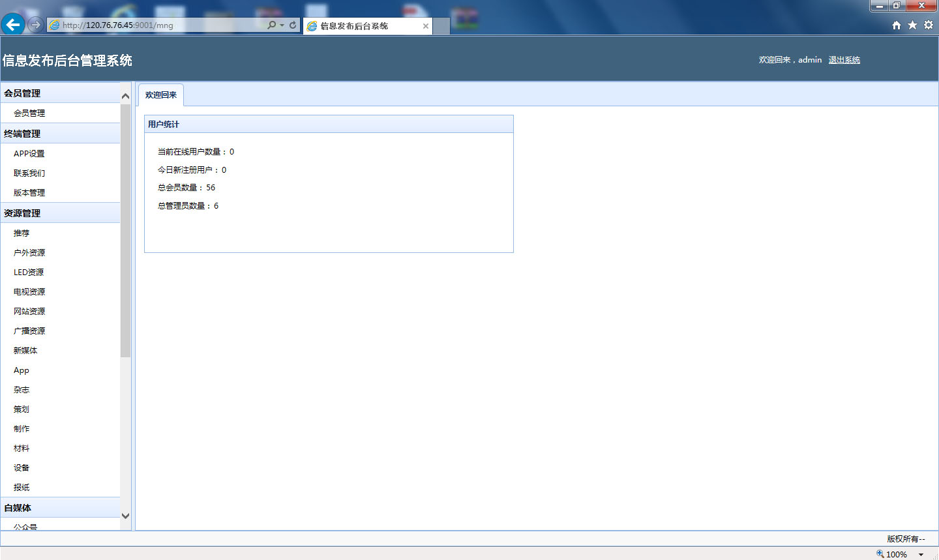Open favorites star icon
This screenshot has height=560, width=939.
click(x=912, y=25)
